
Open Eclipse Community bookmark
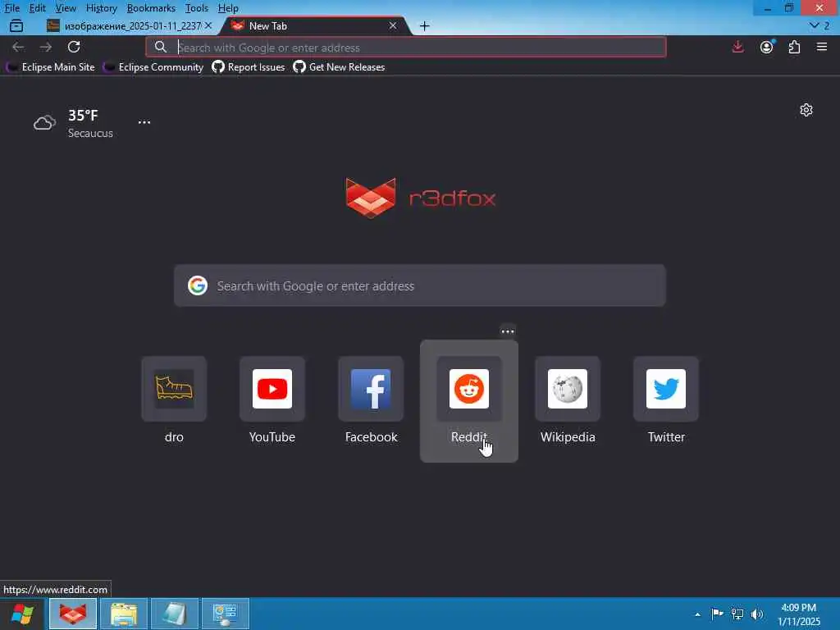click(153, 67)
